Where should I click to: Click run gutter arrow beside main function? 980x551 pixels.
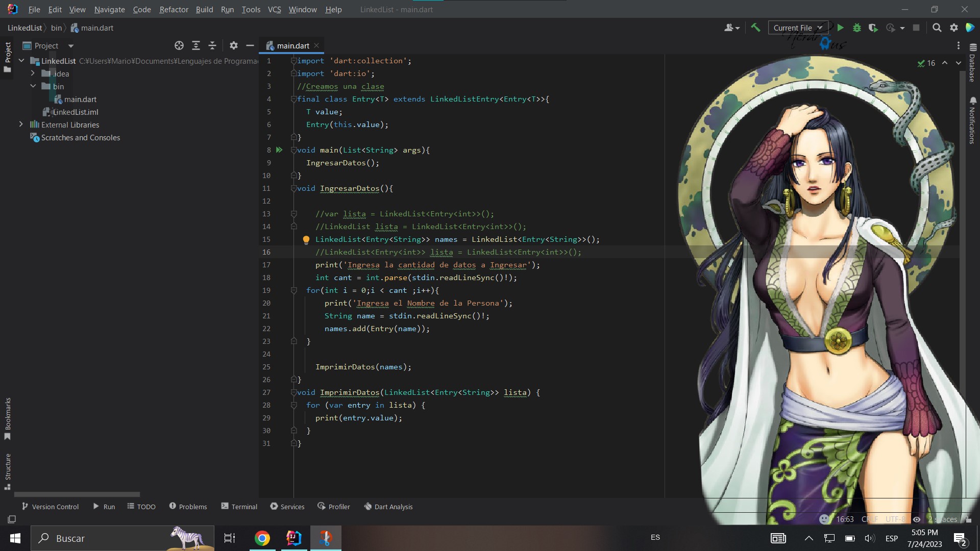click(x=279, y=150)
